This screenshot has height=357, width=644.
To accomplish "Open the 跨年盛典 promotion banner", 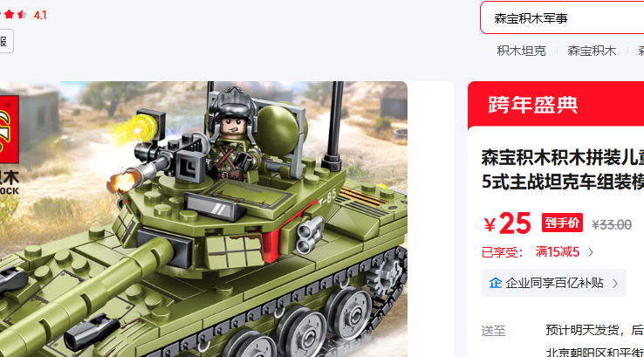I will point(556,105).
